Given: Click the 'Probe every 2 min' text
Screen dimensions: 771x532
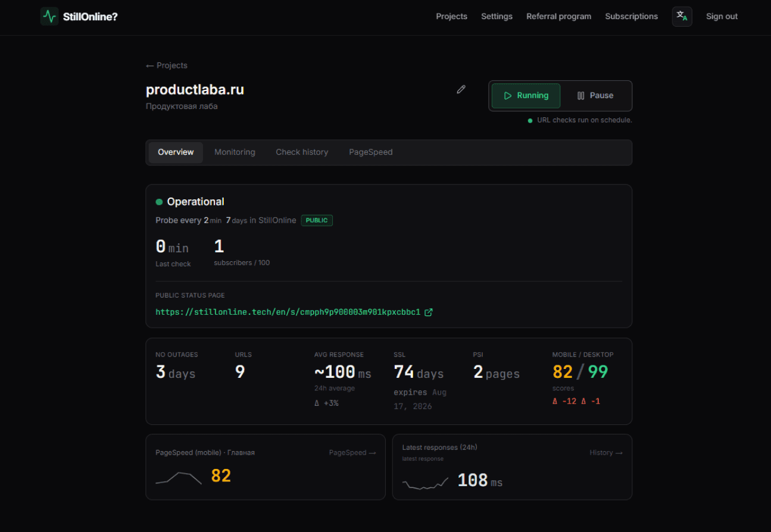Looking at the screenshot, I should pyautogui.click(x=188, y=220).
